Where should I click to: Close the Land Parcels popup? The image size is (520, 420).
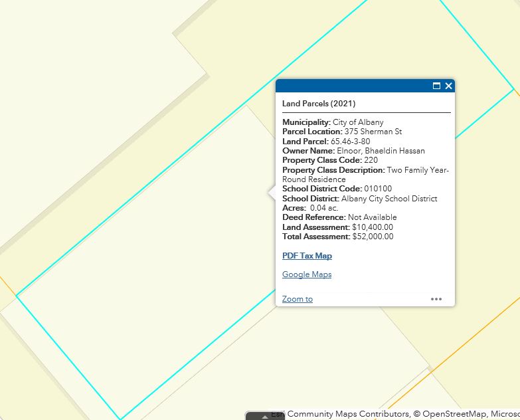click(449, 86)
